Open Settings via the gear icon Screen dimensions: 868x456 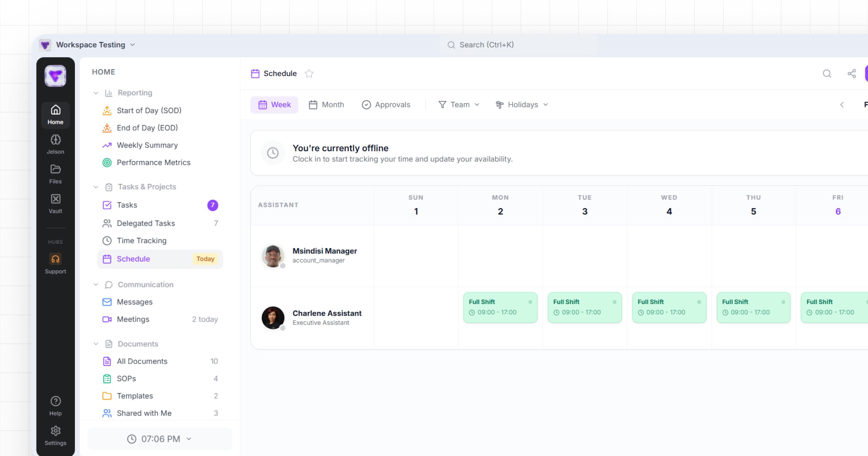55,431
